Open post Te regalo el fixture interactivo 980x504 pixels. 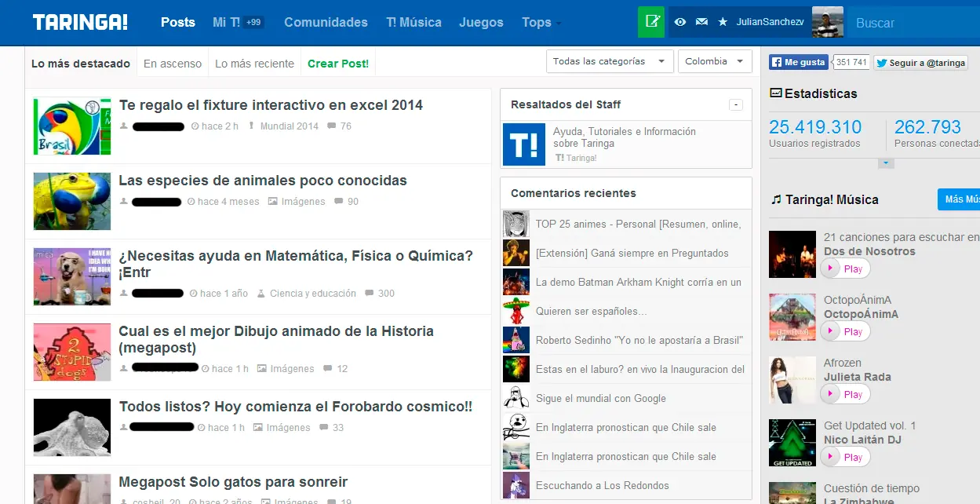pos(271,105)
